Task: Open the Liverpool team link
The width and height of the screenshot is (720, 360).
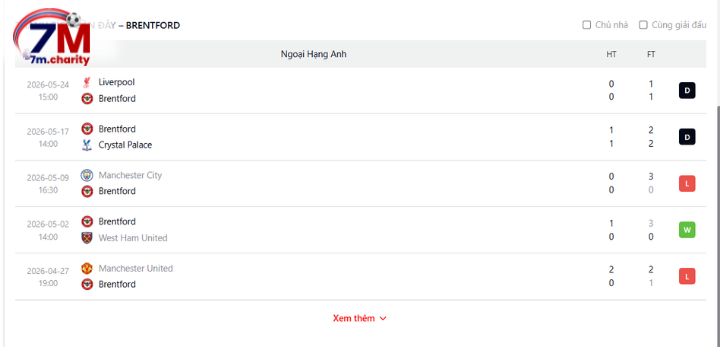Action: click(x=117, y=82)
